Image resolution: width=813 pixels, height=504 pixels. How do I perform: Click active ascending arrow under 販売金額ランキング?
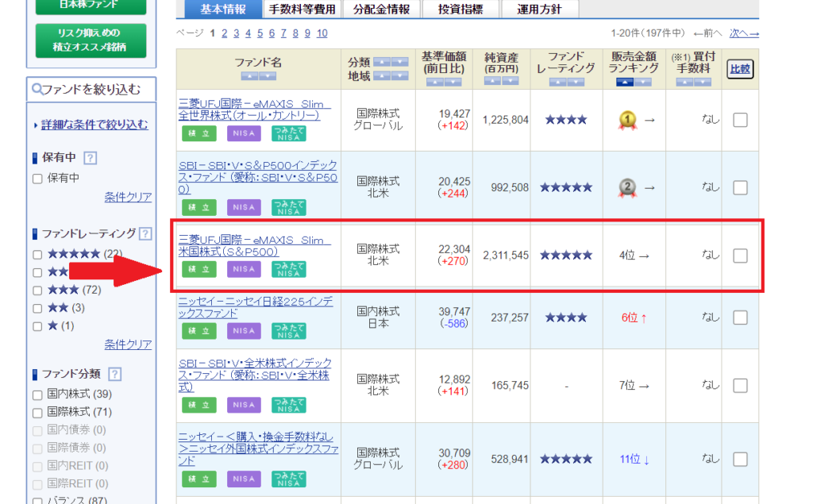tap(625, 82)
